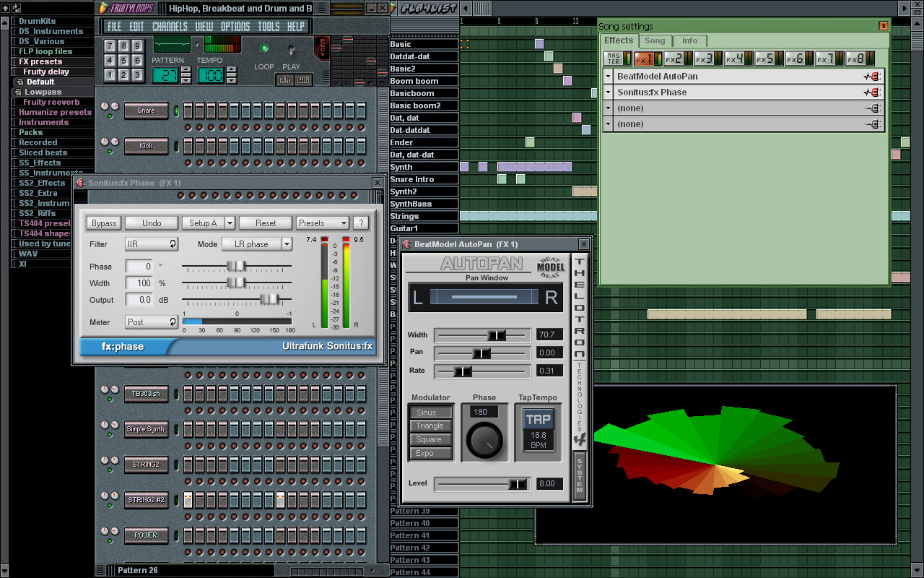Click the REC record button
Viewport: 924px width, 578px height.
(321, 48)
